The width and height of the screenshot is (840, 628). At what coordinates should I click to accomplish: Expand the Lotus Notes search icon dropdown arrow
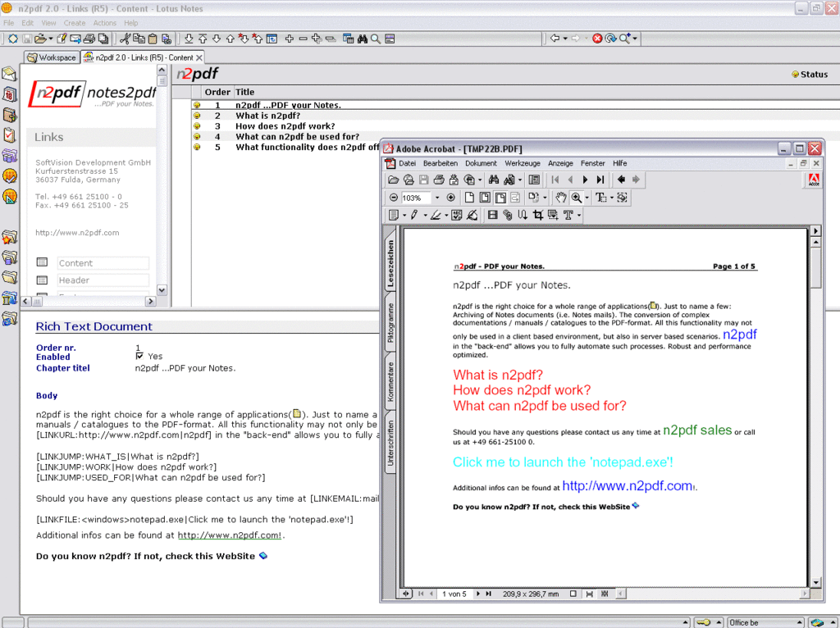pos(635,39)
